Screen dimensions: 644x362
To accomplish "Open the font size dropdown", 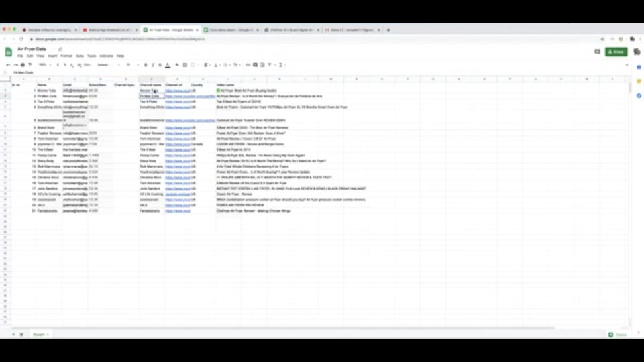I will [131, 65].
